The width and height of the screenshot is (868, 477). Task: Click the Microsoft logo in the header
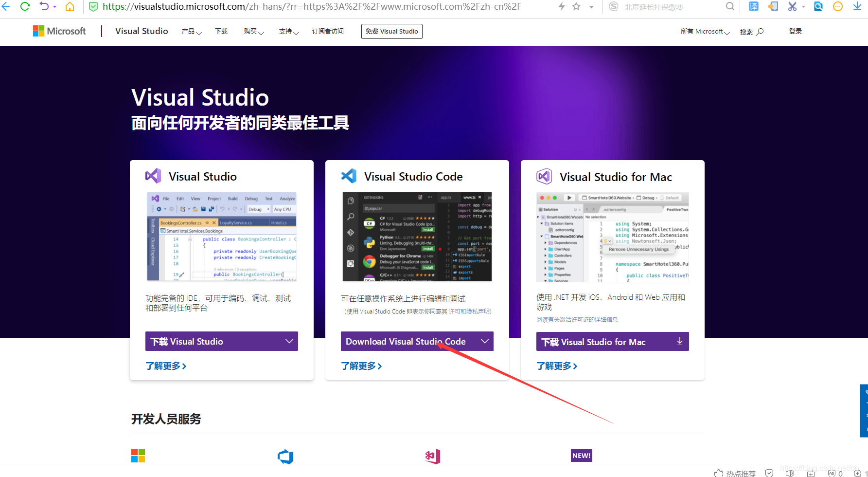pos(59,31)
